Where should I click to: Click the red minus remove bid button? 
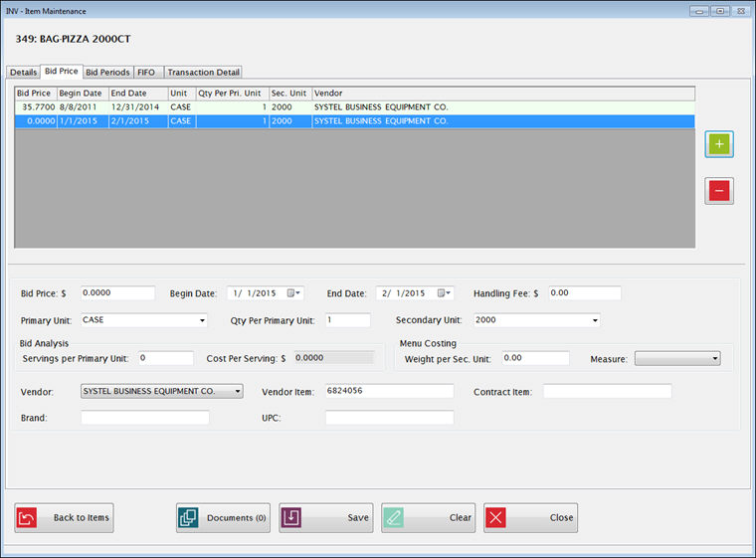point(718,190)
